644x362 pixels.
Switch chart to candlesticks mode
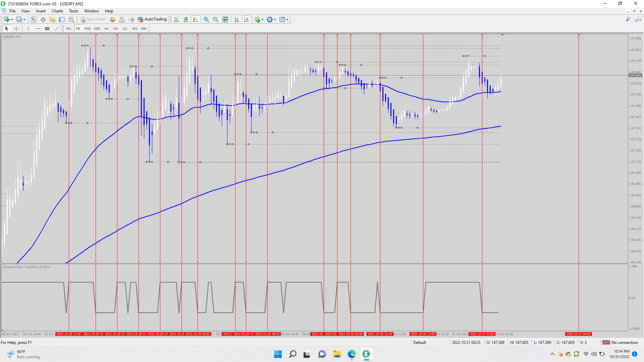186,19
